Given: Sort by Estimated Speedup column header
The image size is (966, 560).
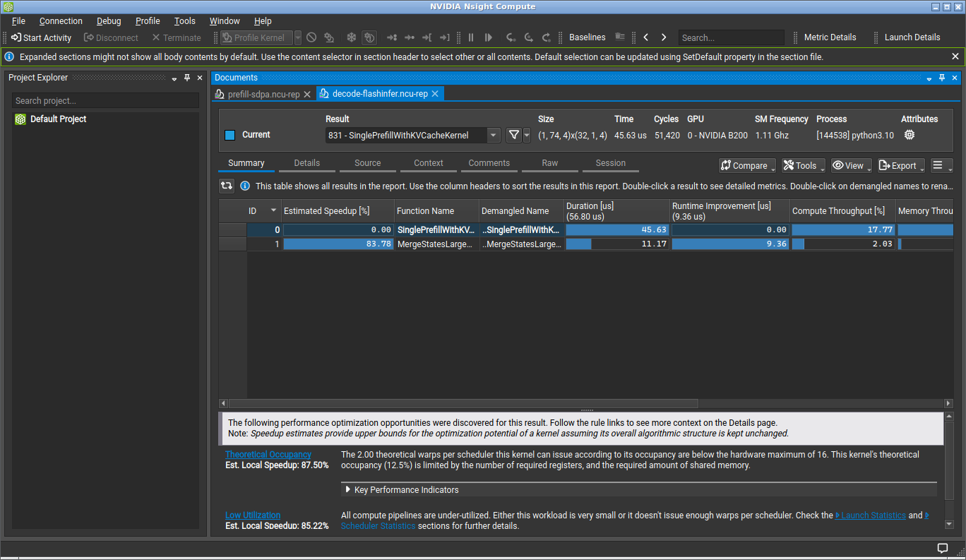Looking at the screenshot, I should click(337, 210).
